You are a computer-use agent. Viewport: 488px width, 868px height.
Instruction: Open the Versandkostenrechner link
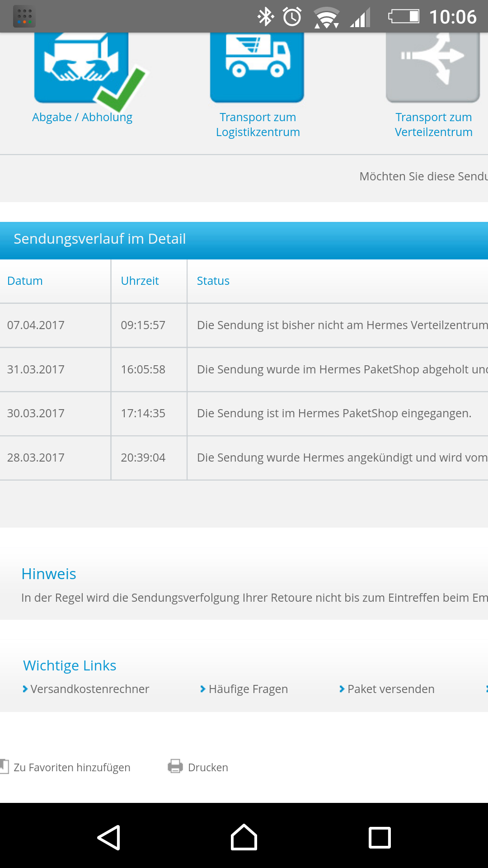tap(89, 689)
